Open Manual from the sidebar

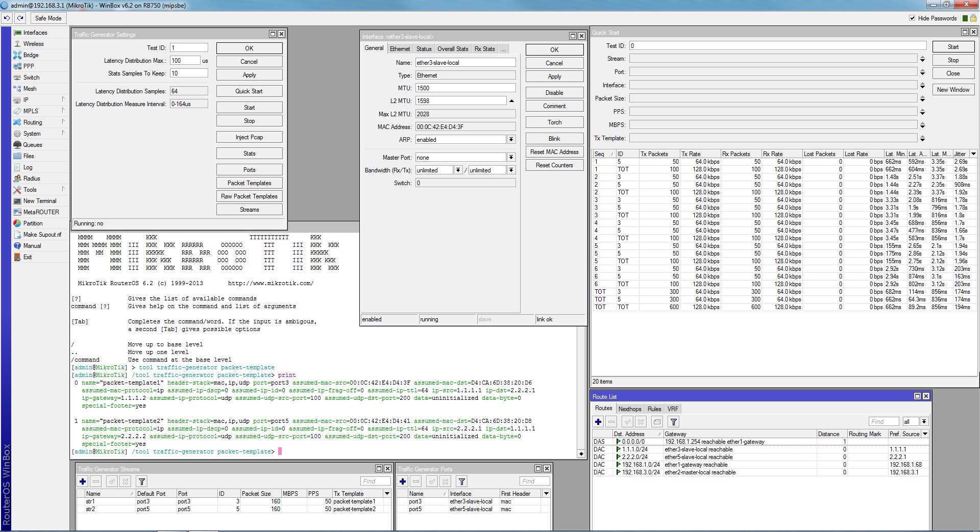(x=32, y=246)
